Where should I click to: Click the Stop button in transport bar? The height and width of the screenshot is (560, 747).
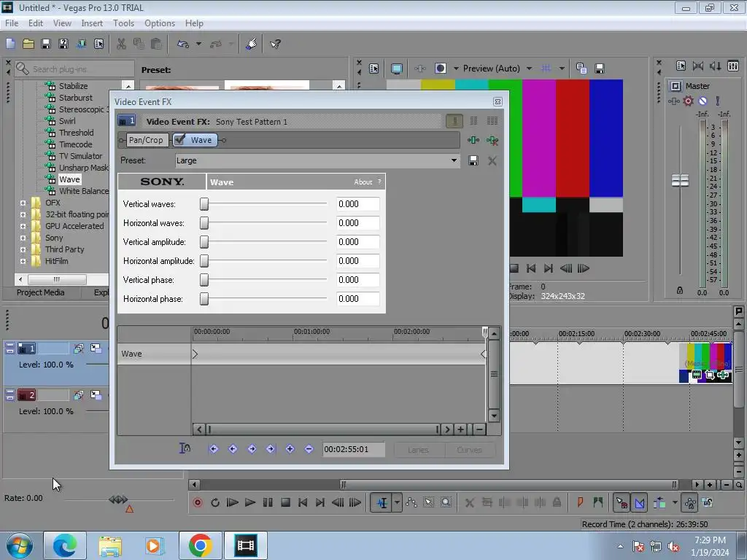pos(285,502)
